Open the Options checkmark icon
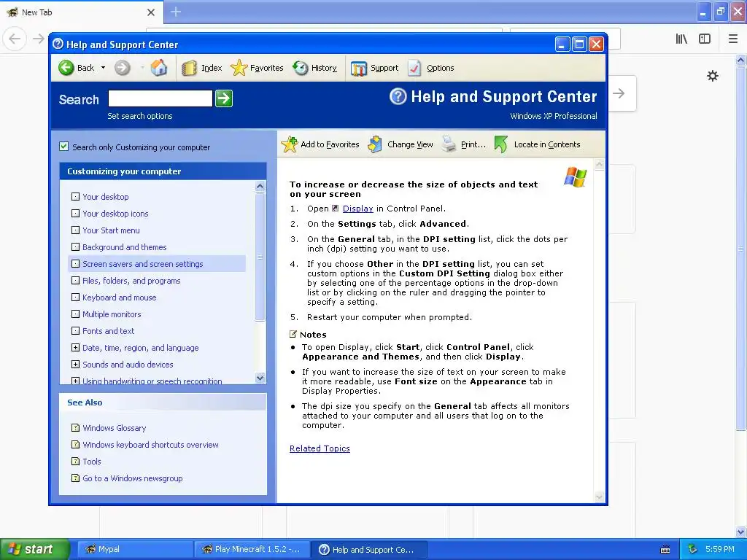This screenshot has width=747, height=560. point(414,68)
